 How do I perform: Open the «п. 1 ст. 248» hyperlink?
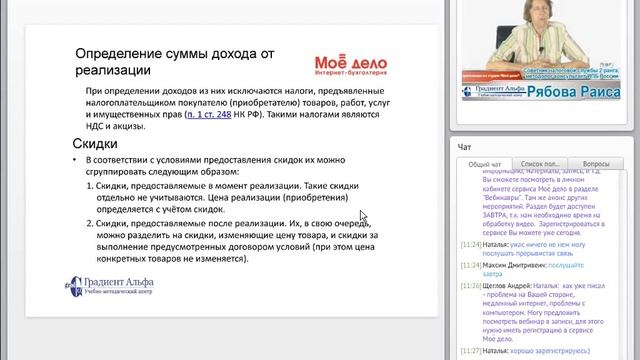pyautogui.click(x=209, y=115)
